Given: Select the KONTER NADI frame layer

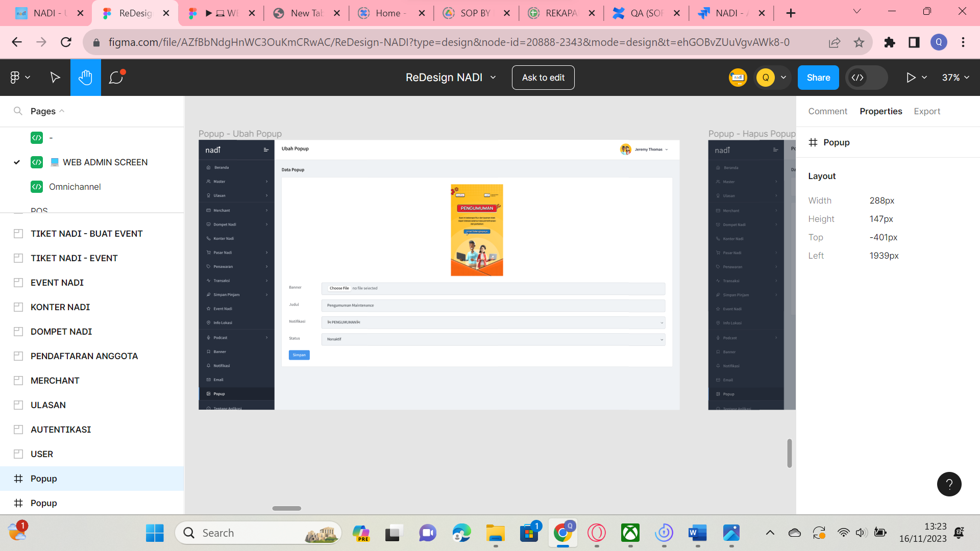Looking at the screenshot, I should [60, 307].
